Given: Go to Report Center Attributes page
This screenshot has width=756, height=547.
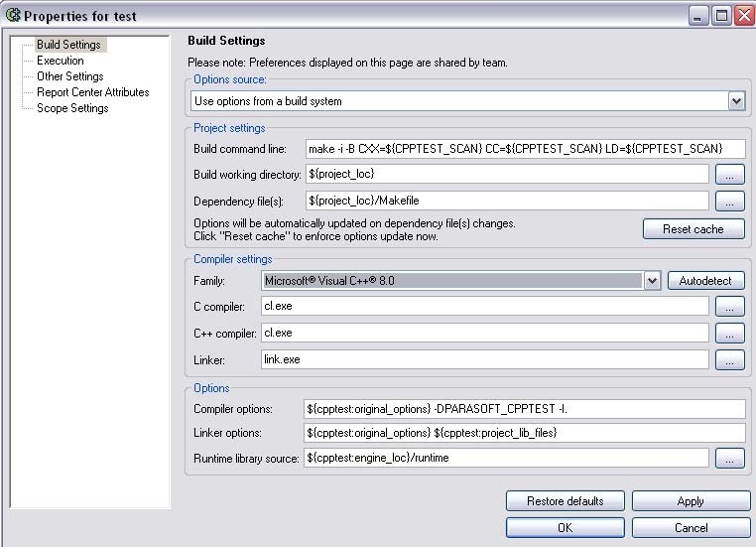Looking at the screenshot, I should [92, 92].
